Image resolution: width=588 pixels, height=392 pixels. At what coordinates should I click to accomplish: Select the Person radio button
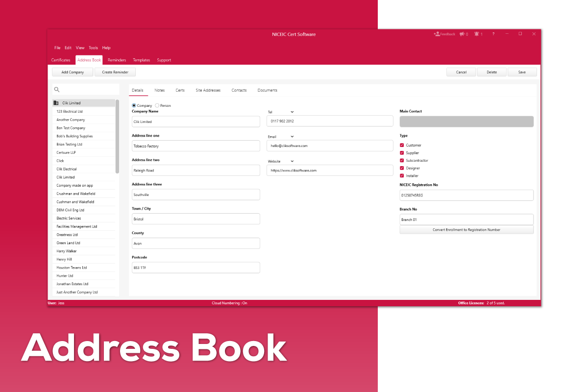pos(157,105)
